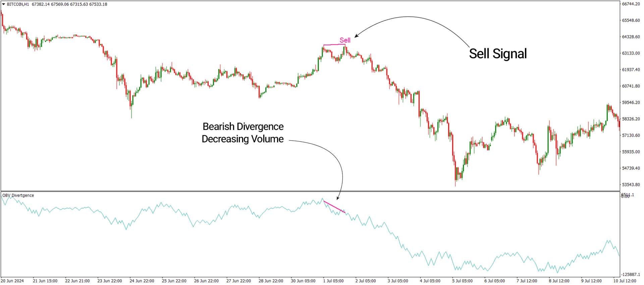Click price axis level 63133.00
This screenshot has height=285, width=644.
click(x=631, y=53)
